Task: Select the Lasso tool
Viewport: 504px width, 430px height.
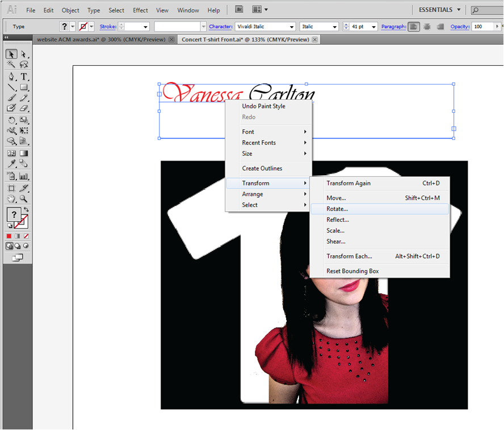Action: point(24,64)
